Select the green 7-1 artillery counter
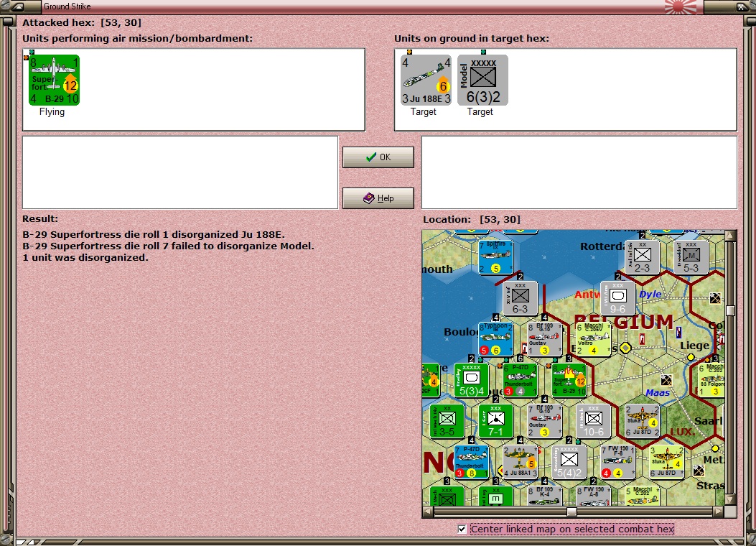Screen dimensions: 756x546 495,421
